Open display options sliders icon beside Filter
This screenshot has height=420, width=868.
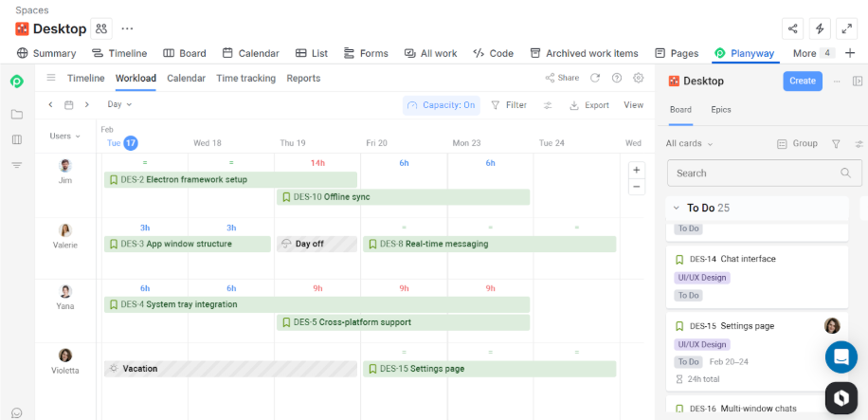548,105
